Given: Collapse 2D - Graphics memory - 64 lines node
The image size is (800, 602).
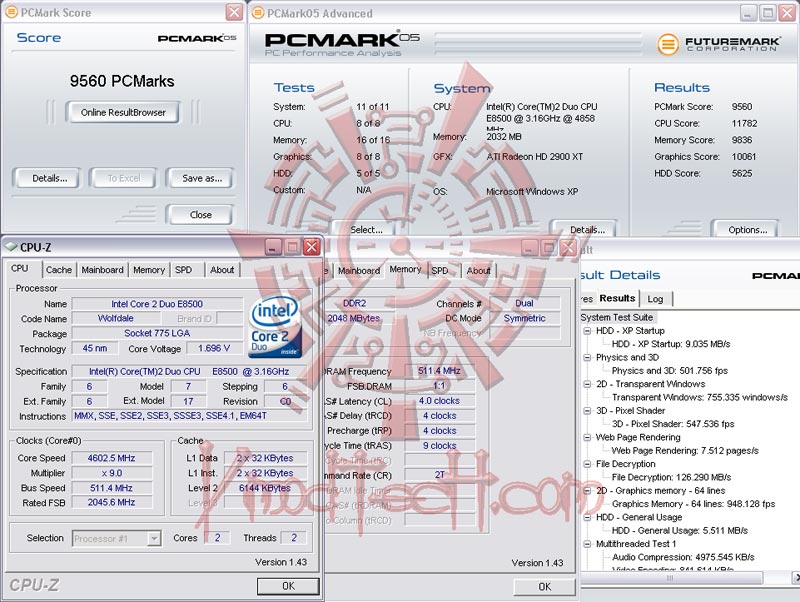Looking at the screenshot, I should (x=587, y=490).
